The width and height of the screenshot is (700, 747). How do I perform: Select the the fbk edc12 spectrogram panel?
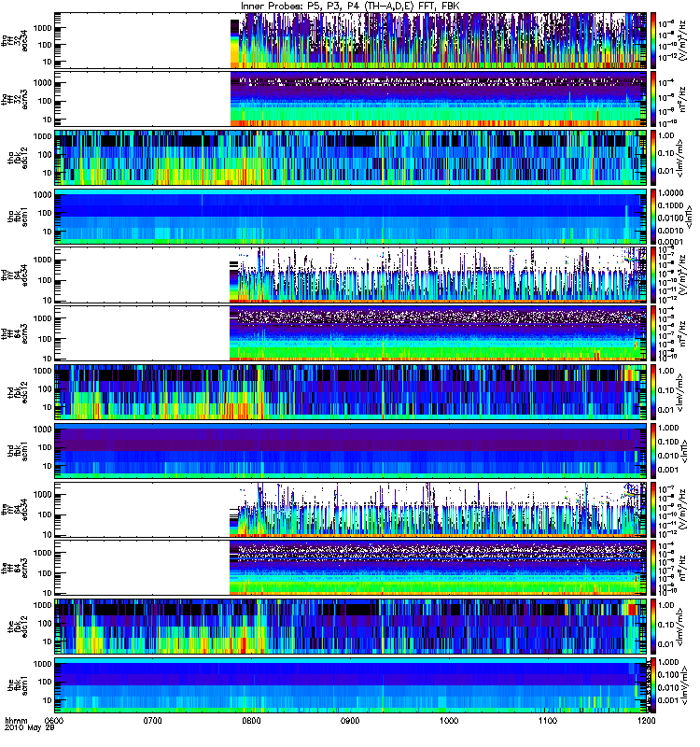[351, 627]
